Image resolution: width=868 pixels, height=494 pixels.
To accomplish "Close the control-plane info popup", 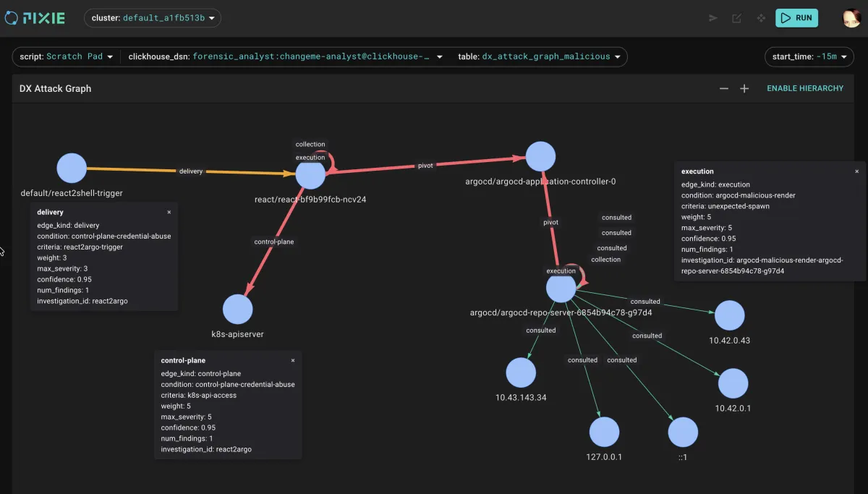I will coord(293,360).
